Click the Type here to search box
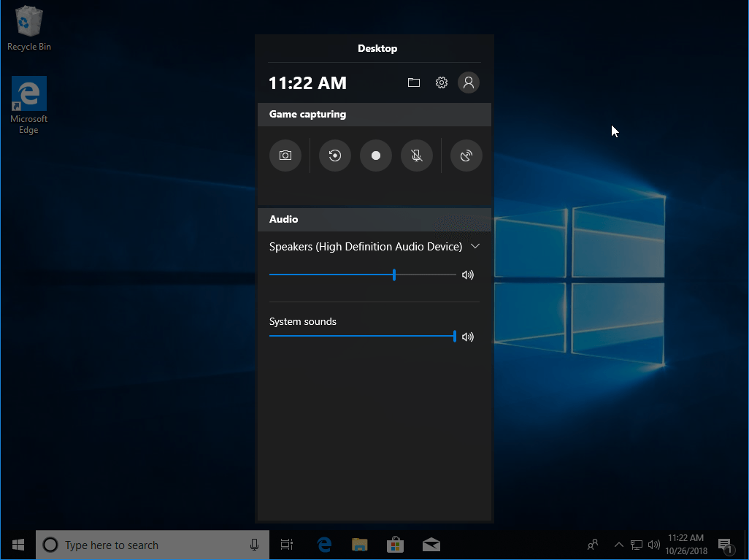This screenshot has width=749, height=560. click(153, 545)
